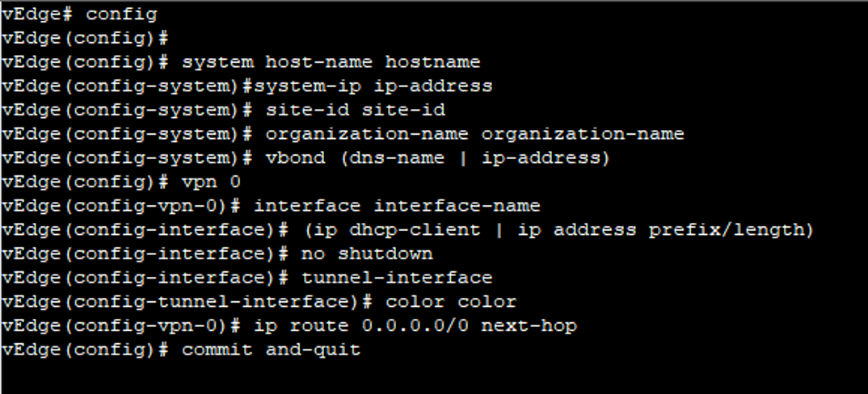Click the empty 'vEdge(config)#' prompt on second line
The height and width of the screenshot is (394, 868).
85,39
